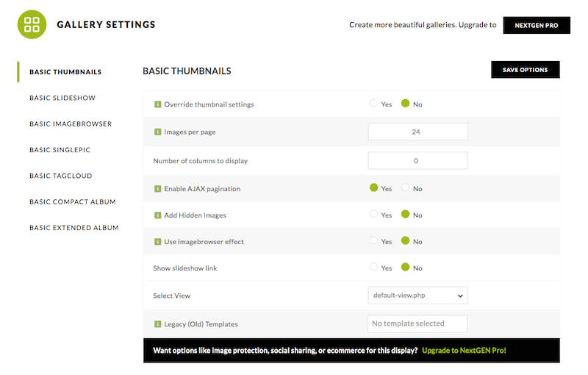The height and width of the screenshot is (375, 588).
Task: Switch to Basic Singlepic tab
Action: click(60, 150)
